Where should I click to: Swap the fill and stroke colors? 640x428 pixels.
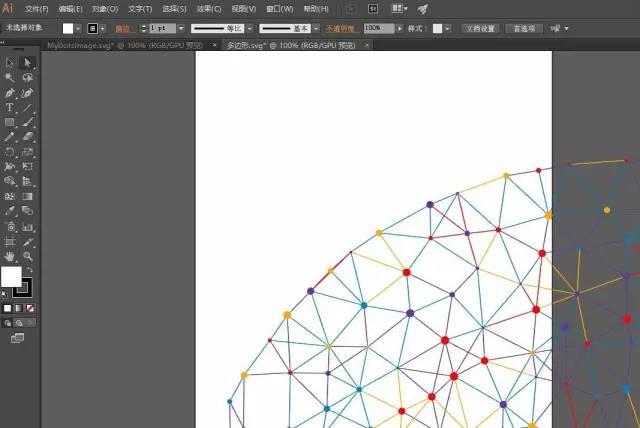[29, 270]
